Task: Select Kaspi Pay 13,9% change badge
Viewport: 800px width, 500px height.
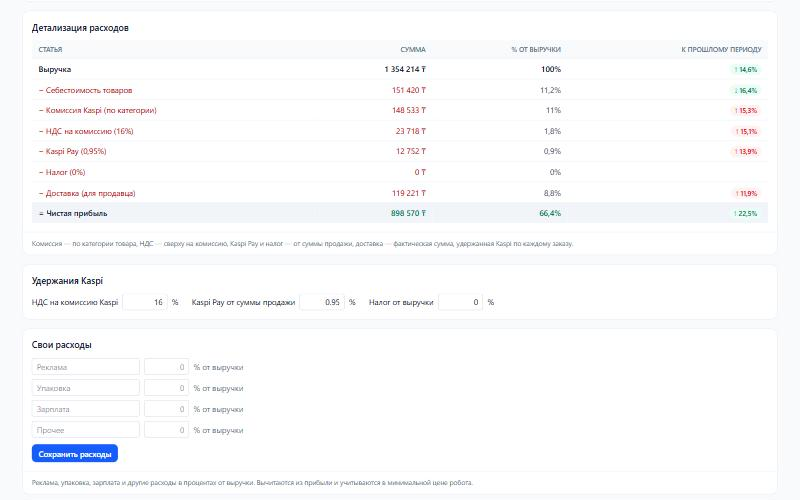Action: [745, 152]
